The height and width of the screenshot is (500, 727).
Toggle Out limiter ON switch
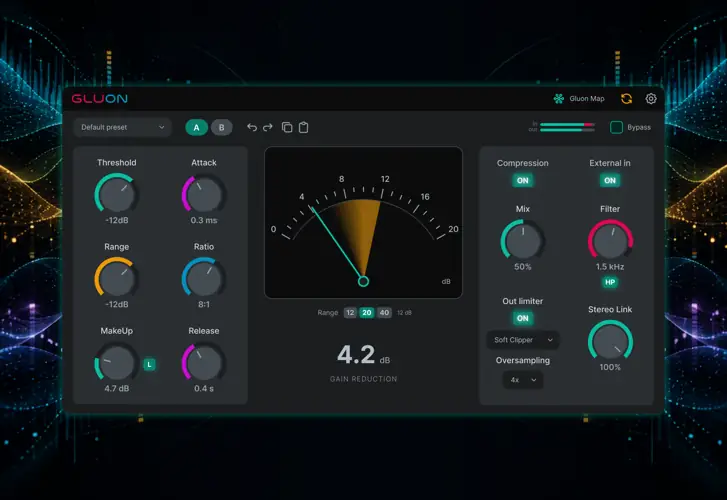(523, 318)
